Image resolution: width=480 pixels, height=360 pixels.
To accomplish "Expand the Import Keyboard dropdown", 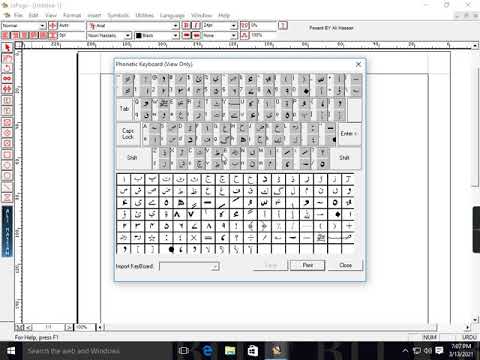I will pyautogui.click(x=215, y=266).
